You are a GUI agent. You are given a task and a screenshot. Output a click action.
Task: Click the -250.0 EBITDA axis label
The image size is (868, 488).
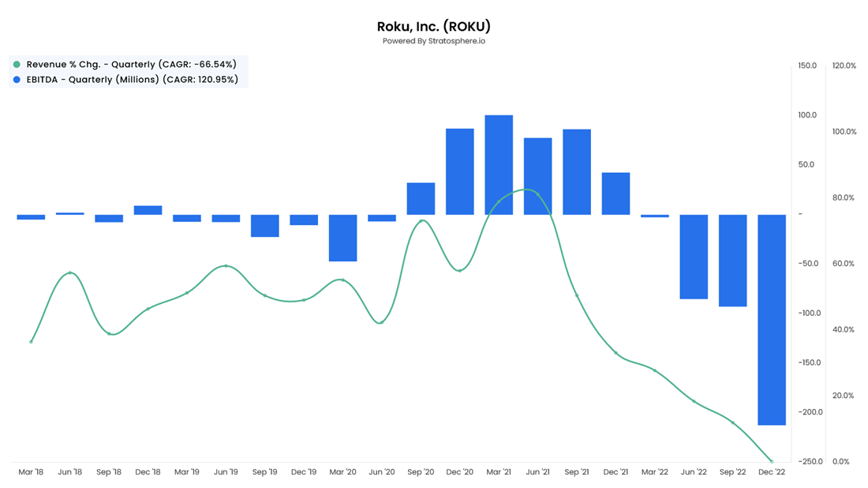[810, 461]
